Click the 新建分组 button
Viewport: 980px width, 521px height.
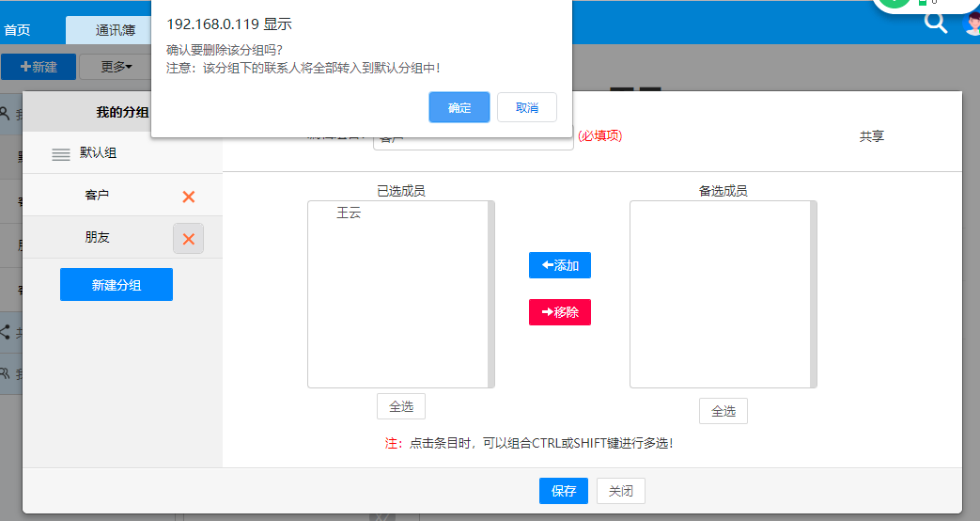117,285
